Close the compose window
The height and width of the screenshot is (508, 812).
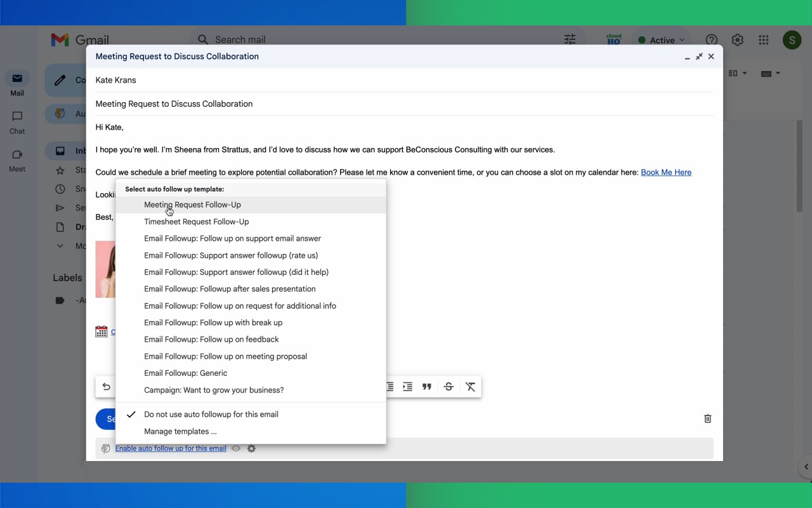(711, 57)
